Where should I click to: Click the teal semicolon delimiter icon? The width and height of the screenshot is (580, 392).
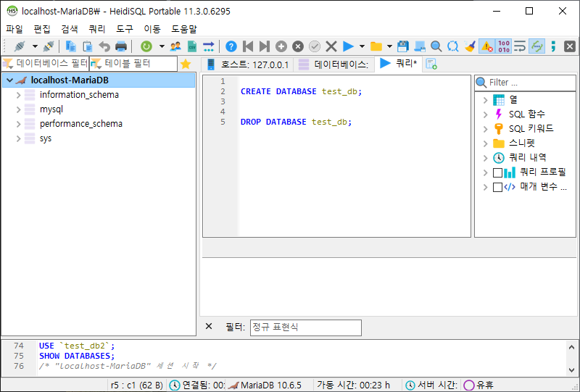click(x=553, y=46)
